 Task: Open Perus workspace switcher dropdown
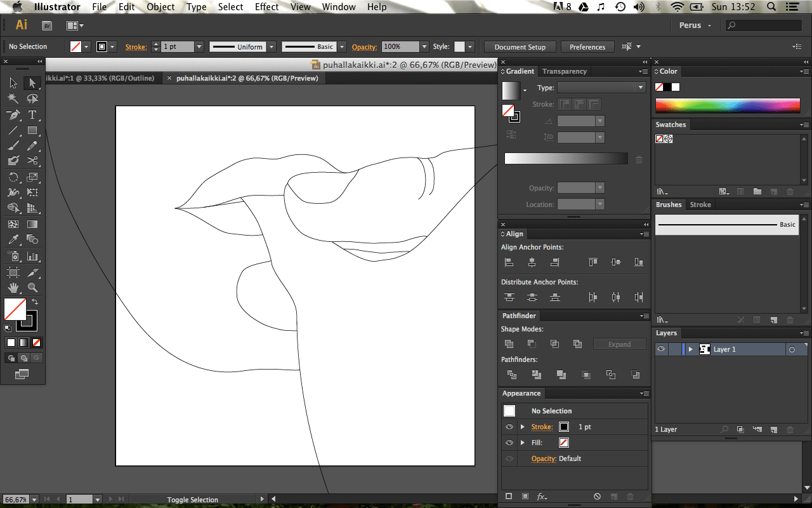pos(695,25)
